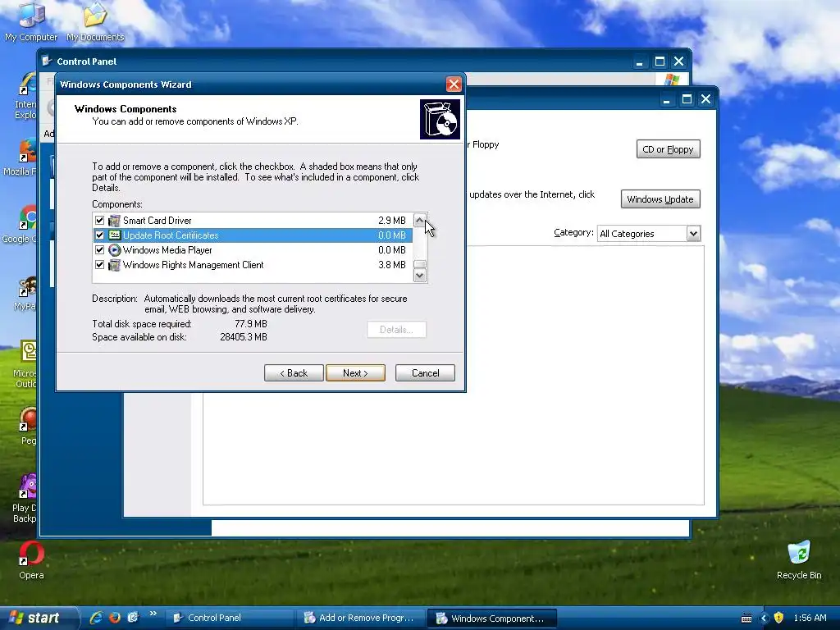Viewport: 840px width, 630px height.
Task: Select Windows Rights Management Client row
Action: point(253,265)
